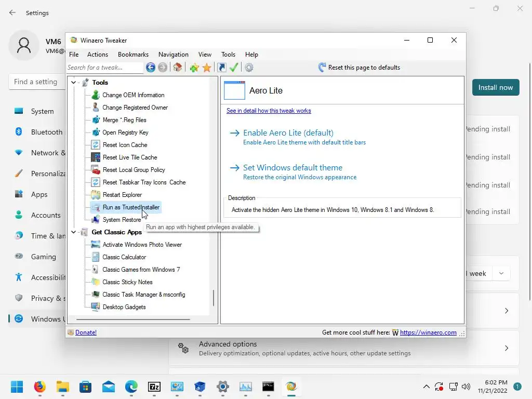The height and width of the screenshot is (399, 532).
Task: Select Bluetooth in Settings sidebar
Action: 37,132
